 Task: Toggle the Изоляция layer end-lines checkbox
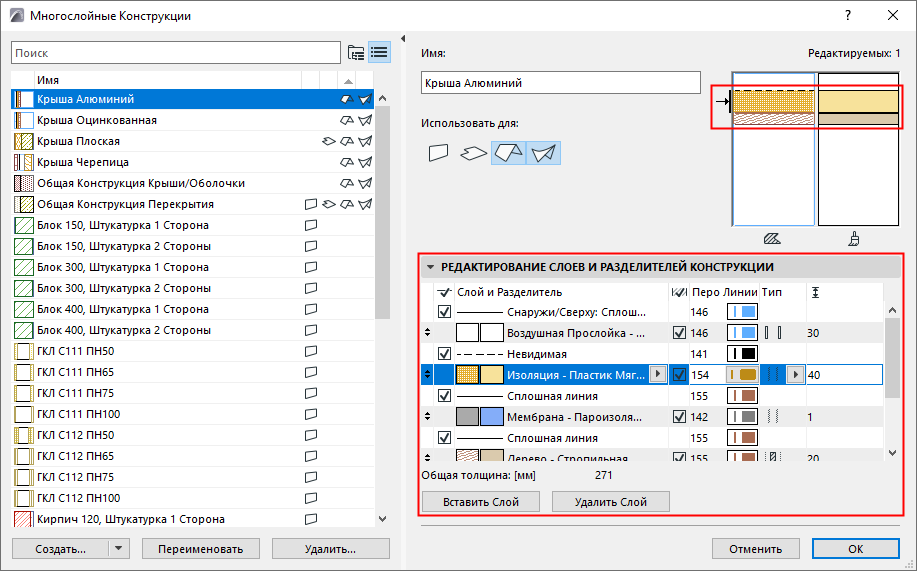click(679, 375)
